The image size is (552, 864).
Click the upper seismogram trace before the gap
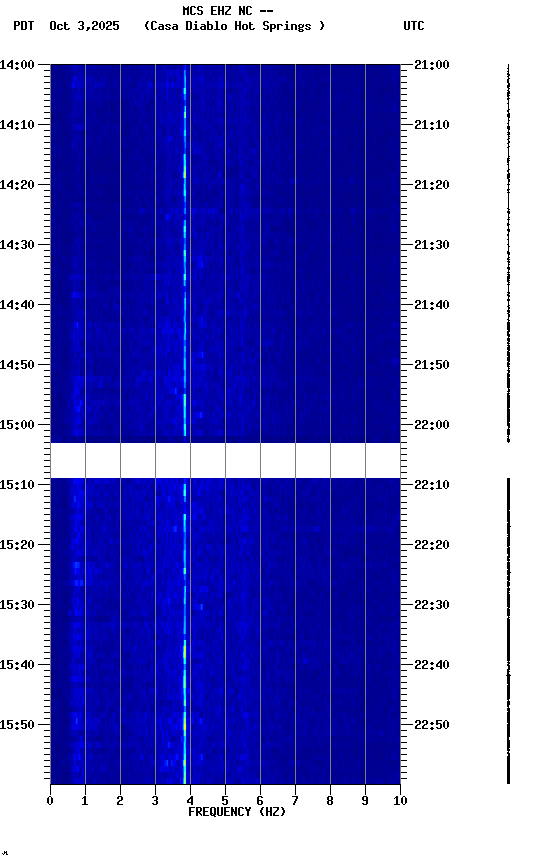[x=508, y=253]
